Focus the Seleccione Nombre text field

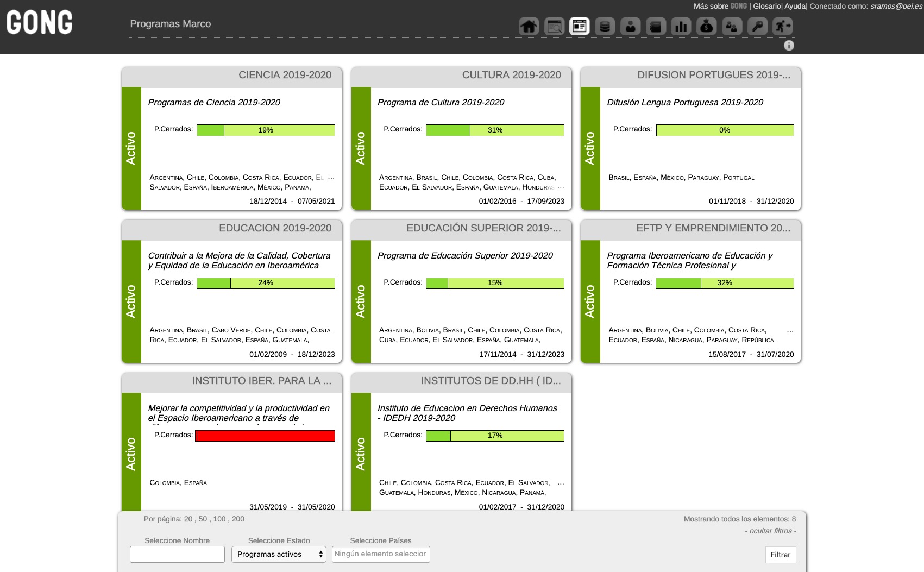point(177,554)
